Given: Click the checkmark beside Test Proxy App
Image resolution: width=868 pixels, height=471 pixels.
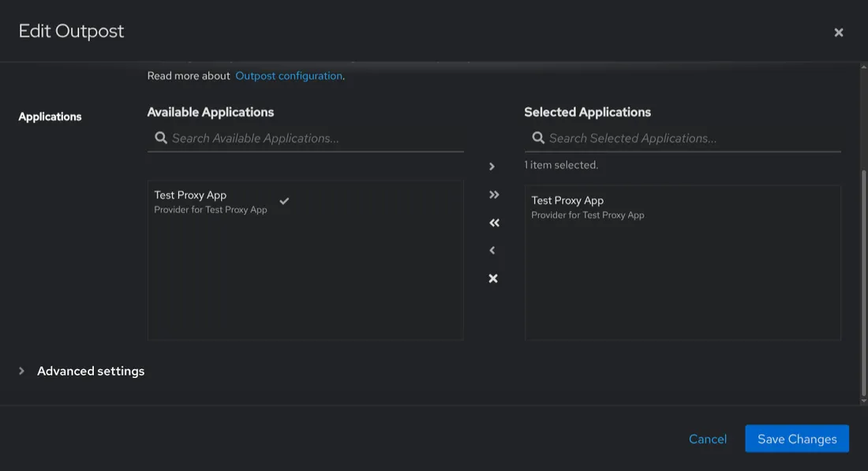Looking at the screenshot, I should (284, 201).
